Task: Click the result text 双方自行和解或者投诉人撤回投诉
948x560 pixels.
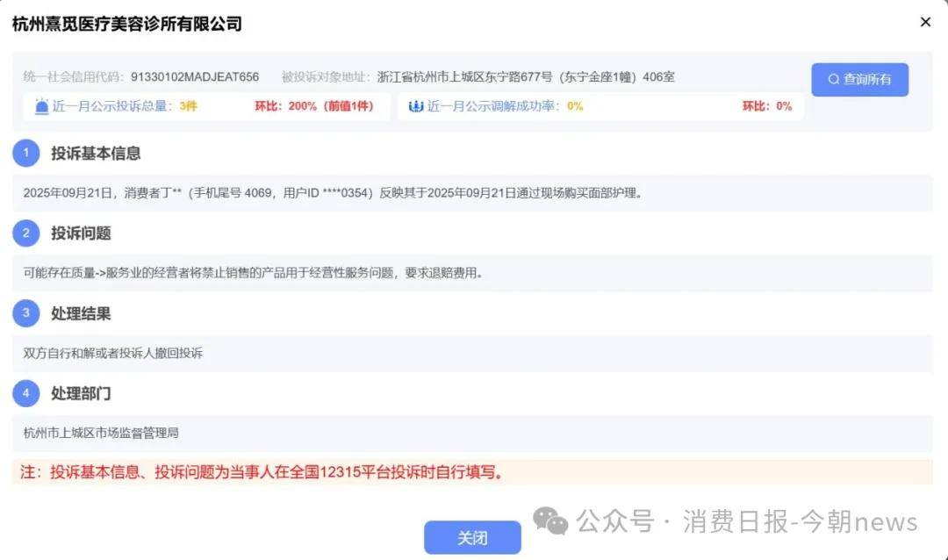Action: click(x=113, y=353)
